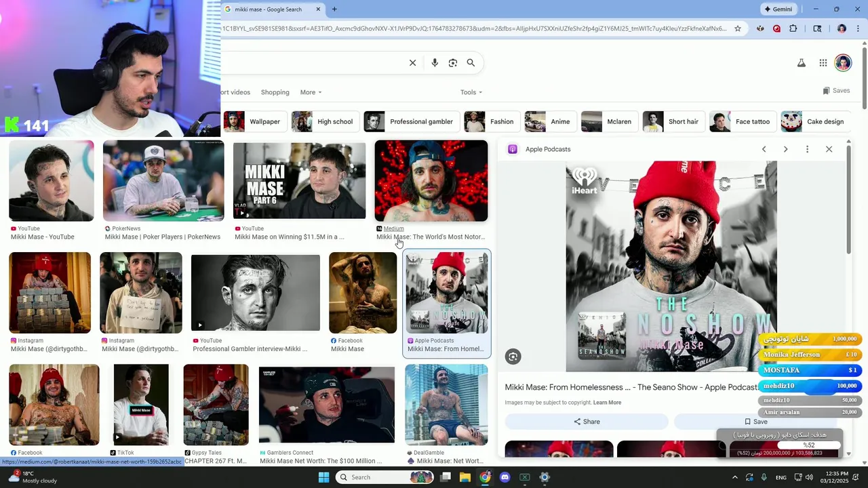Start voice search with the microphone icon
The width and height of the screenshot is (868, 488).
pos(435,63)
